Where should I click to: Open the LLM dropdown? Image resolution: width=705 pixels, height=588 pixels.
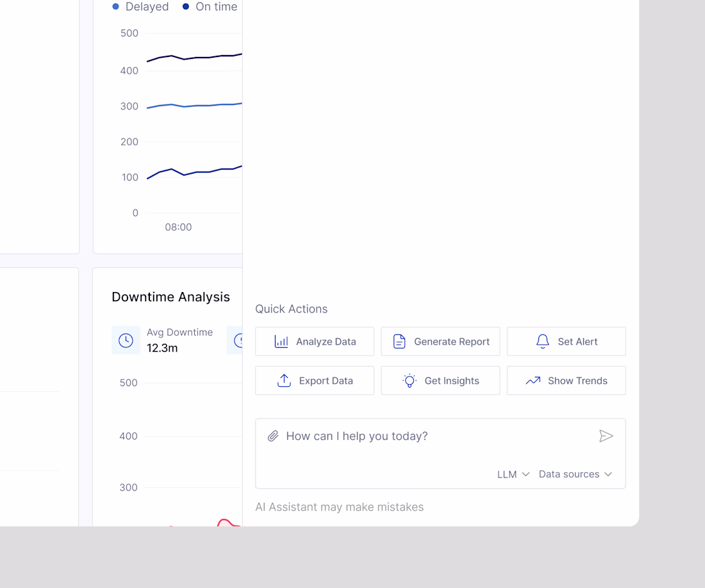(513, 475)
